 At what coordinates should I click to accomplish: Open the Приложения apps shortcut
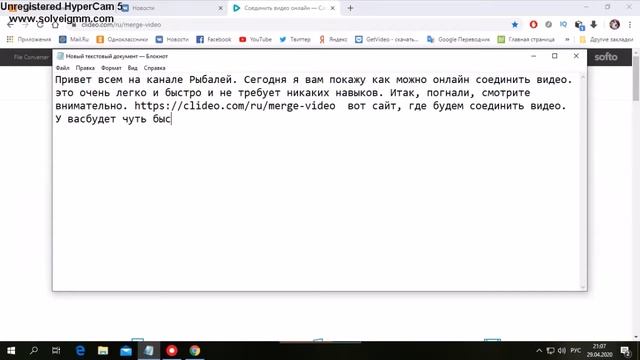coord(29,39)
